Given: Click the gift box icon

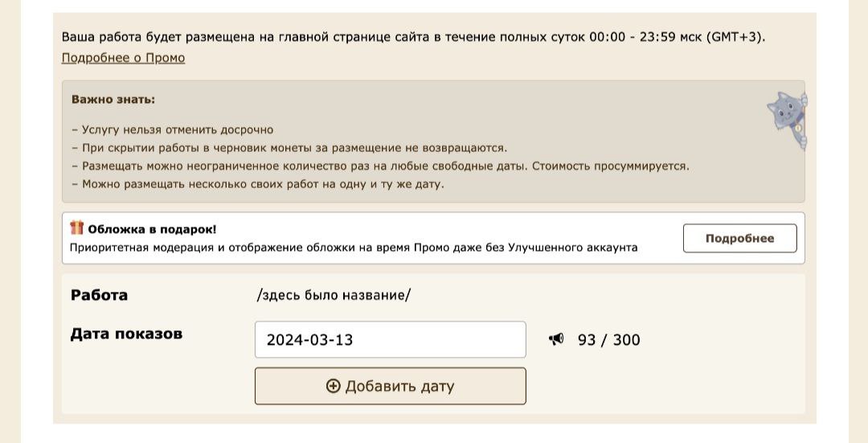Looking at the screenshot, I should (x=77, y=228).
